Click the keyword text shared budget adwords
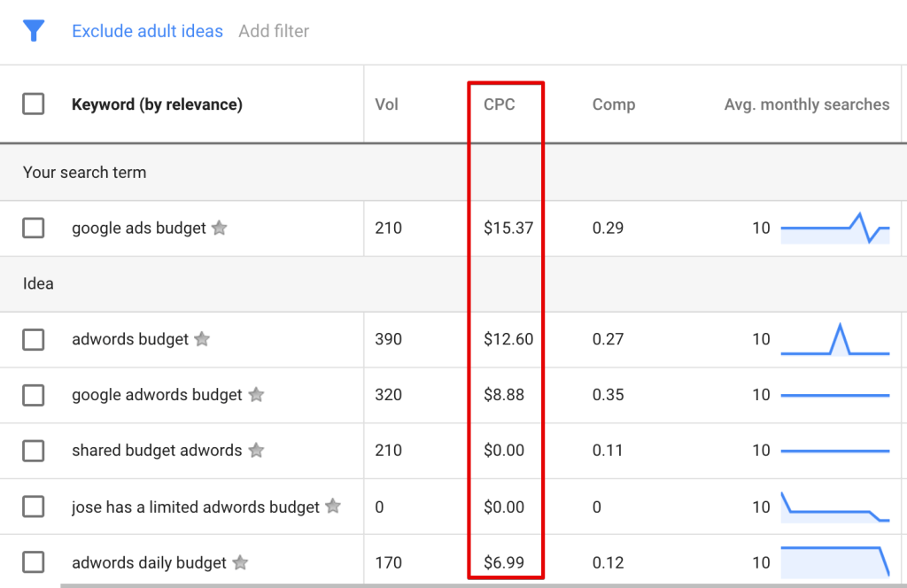 [x=157, y=451]
